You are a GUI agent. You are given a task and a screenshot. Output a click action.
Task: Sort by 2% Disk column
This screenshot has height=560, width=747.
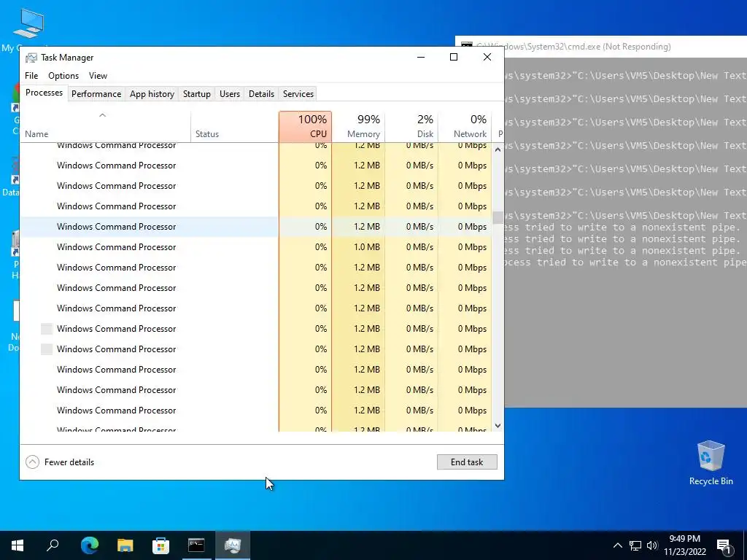coord(411,127)
